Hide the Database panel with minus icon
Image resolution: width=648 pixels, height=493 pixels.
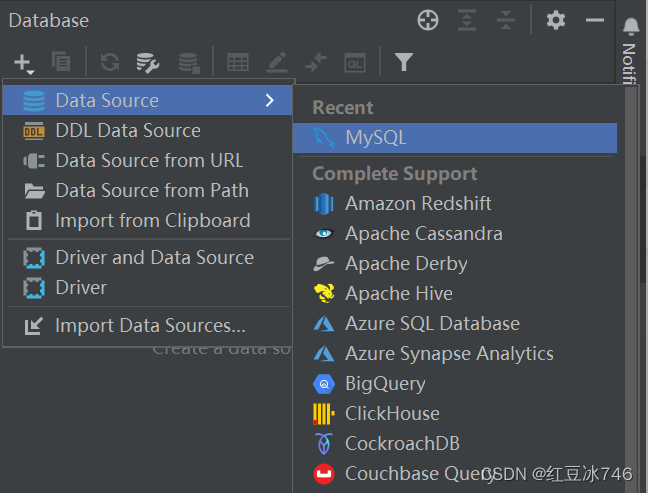click(595, 20)
